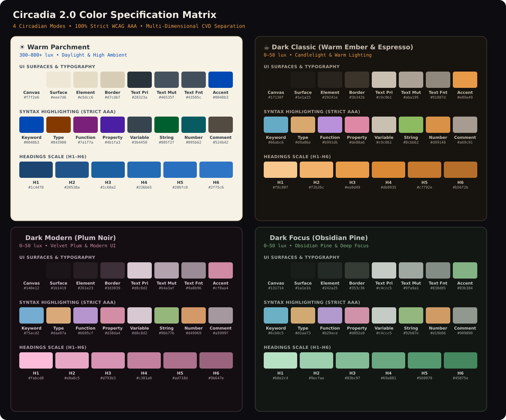Pick Dark Classic Border swatch #3b342b
Image resolution: width=506 pixels, height=420 pixels.
[x=357, y=80]
